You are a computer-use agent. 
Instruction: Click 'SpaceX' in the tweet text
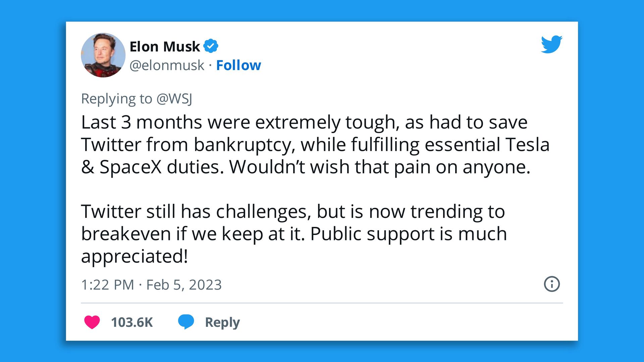(x=131, y=167)
